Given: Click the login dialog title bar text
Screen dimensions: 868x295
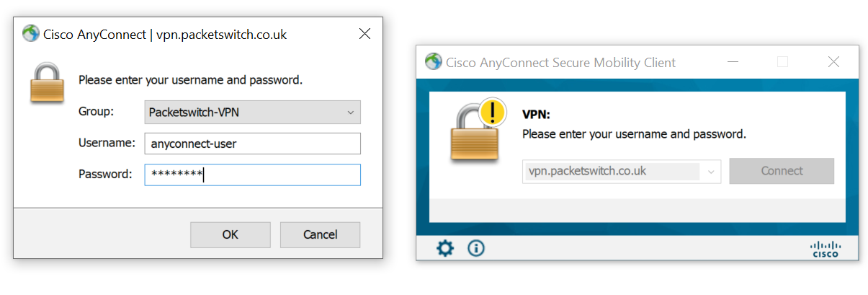Looking at the screenshot, I should coord(165,34).
